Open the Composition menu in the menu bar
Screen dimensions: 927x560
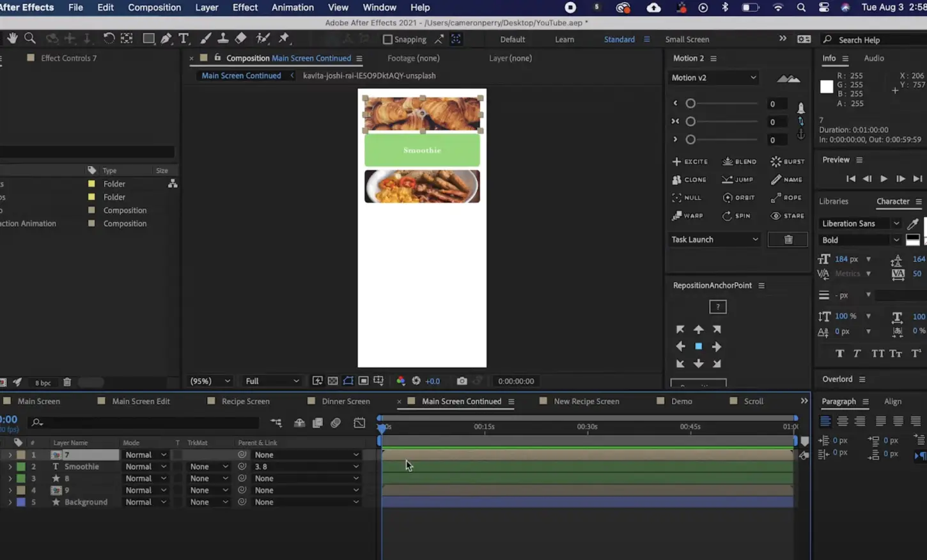pyautogui.click(x=154, y=7)
